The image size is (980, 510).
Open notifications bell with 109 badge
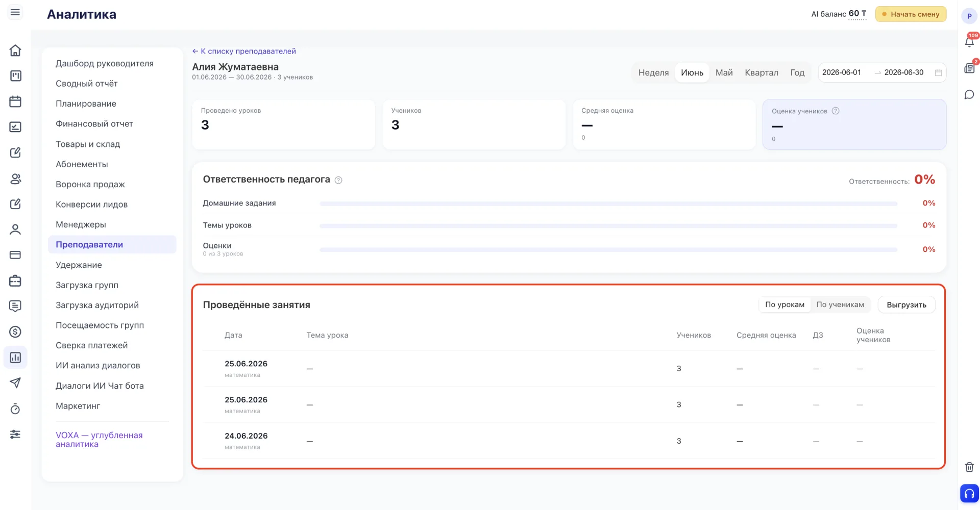tap(969, 42)
